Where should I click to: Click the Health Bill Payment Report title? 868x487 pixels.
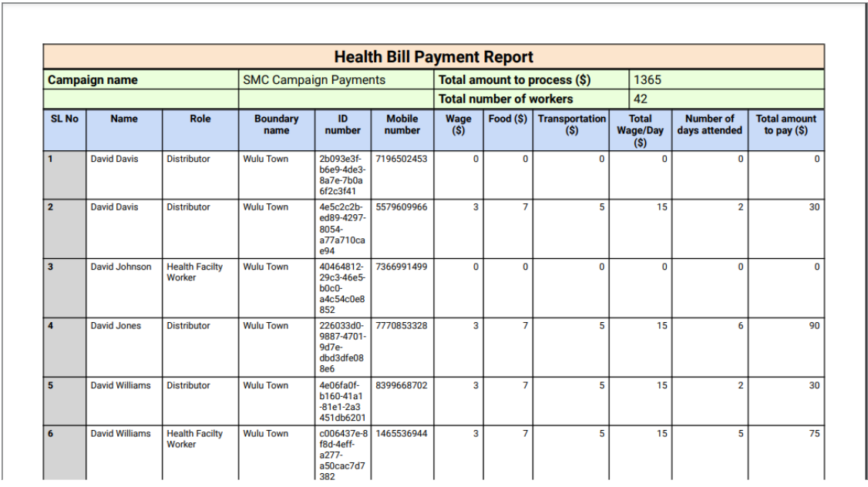point(433,57)
